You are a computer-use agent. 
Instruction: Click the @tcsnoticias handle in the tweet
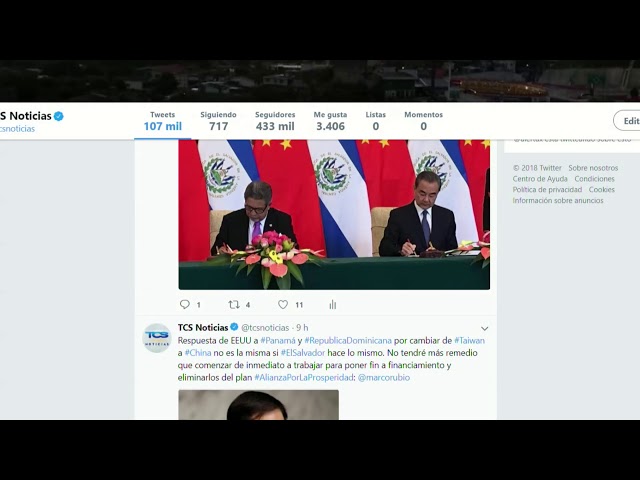[x=265, y=328]
